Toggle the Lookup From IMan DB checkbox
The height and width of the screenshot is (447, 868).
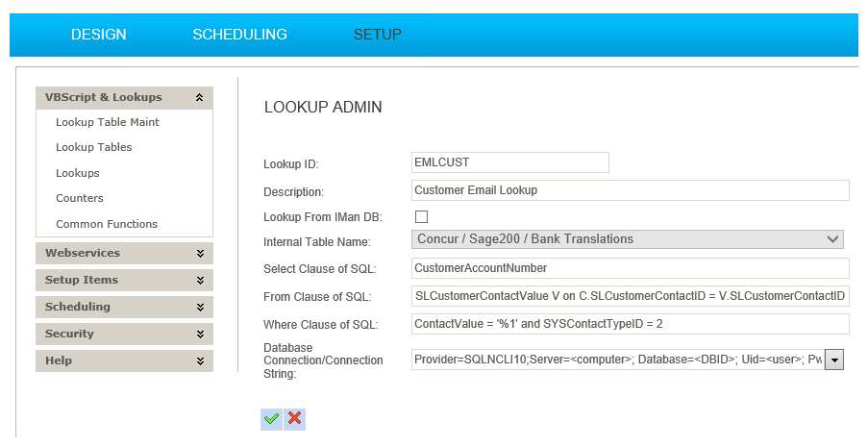click(x=421, y=216)
